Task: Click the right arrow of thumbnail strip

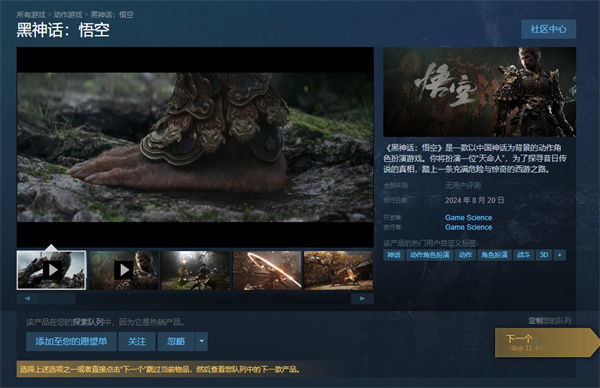Action: coord(362,298)
